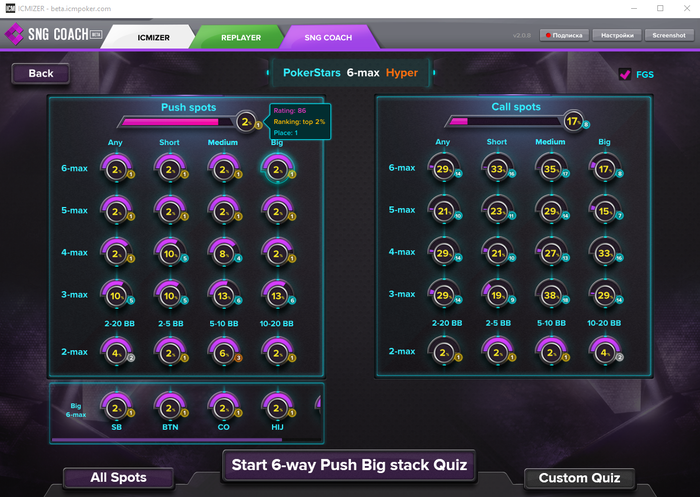Select Push 6-max Short stack gauge

coord(171,169)
